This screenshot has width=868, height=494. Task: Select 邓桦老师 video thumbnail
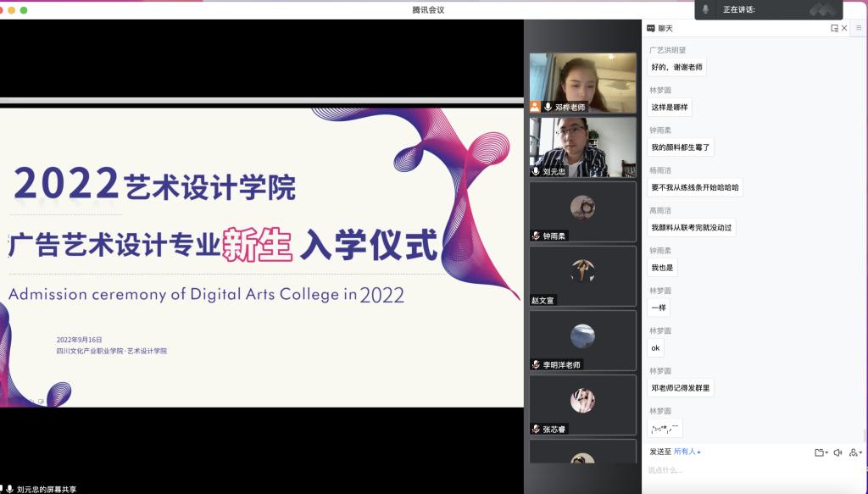(x=582, y=82)
